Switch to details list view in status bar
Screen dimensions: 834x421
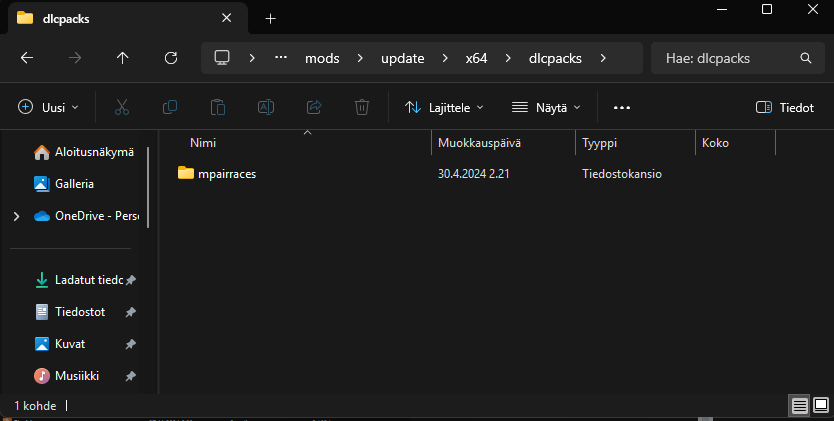tap(799, 405)
